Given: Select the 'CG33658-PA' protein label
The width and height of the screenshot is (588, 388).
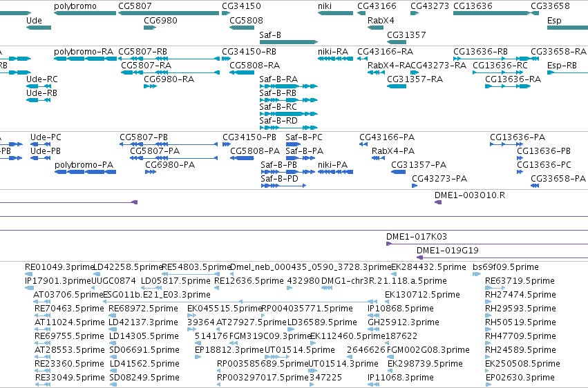Looking at the screenshot, I should 558,179.
